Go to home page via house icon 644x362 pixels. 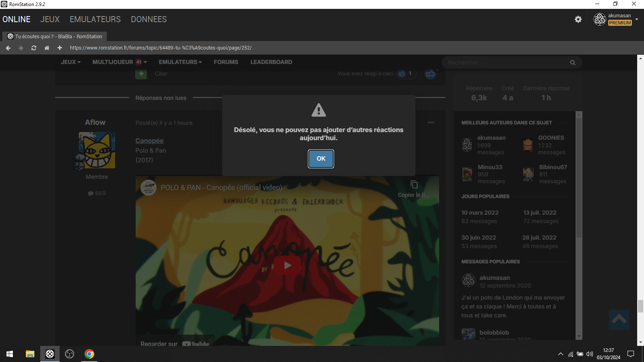click(x=47, y=48)
